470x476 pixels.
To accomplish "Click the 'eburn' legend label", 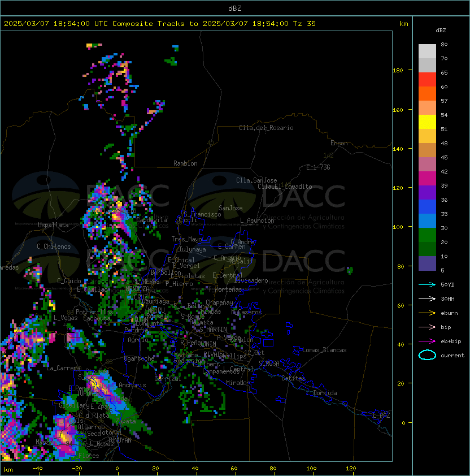I will tap(449, 313).
